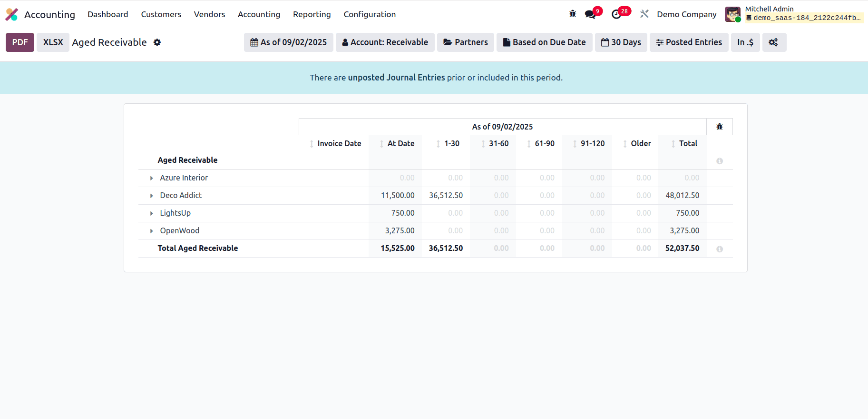The height and width of the screenshot is (419, 868).
Task: Click total At Date amount 15,525.00
Action: [x=398, y=249]
